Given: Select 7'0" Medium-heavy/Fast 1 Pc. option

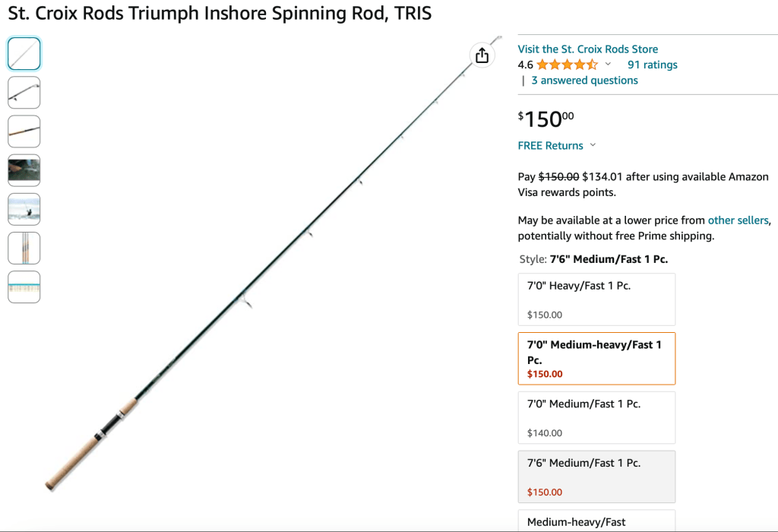Looking at the screenshot, I should tap(596, 358).
